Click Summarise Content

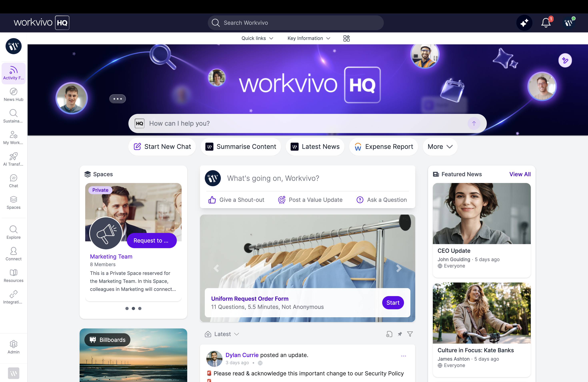click(x=241, y=147)
